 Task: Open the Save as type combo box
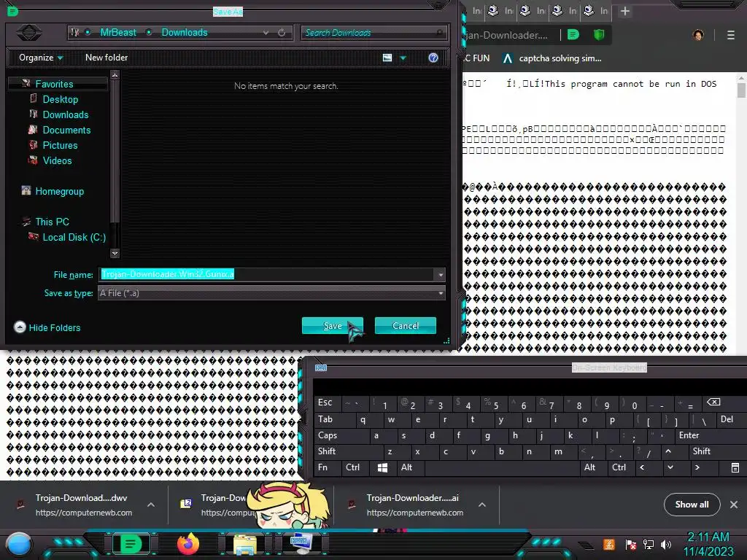coord(271,293)
